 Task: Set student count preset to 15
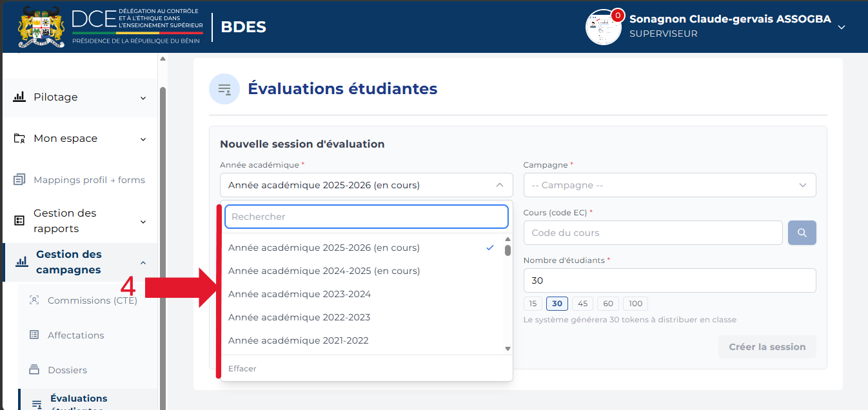point(533,304)
